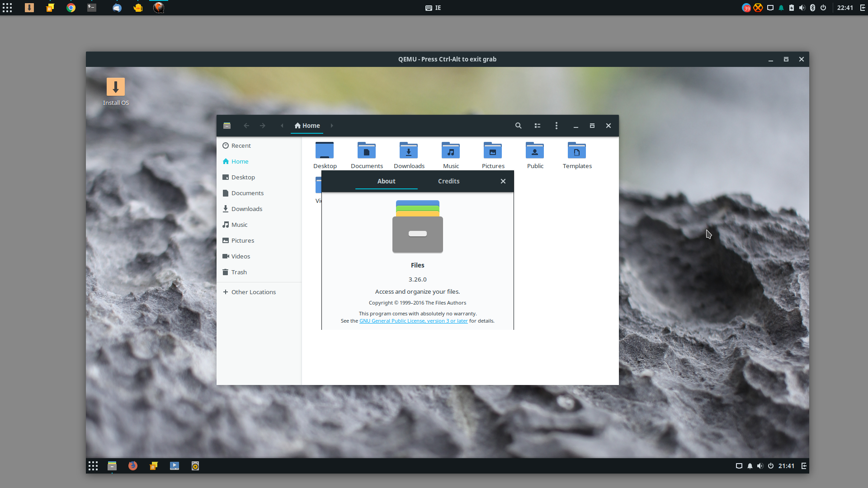868x488 pixels.
Task: Toggle list view in Files toolbar
Action: 537,126
